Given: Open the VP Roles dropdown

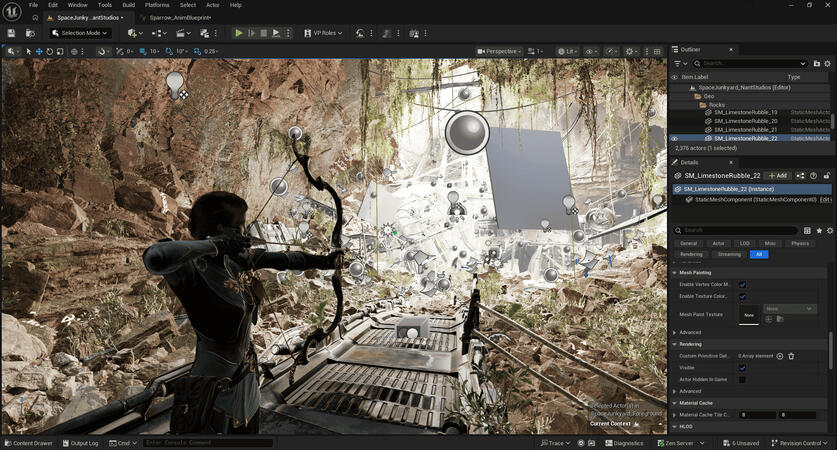Looking at the screenshot, I should pyautogui.click(x=323, y=33).
